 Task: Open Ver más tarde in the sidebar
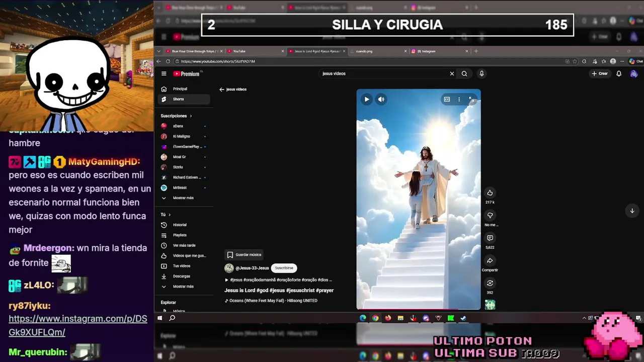(x=185, y=245)
